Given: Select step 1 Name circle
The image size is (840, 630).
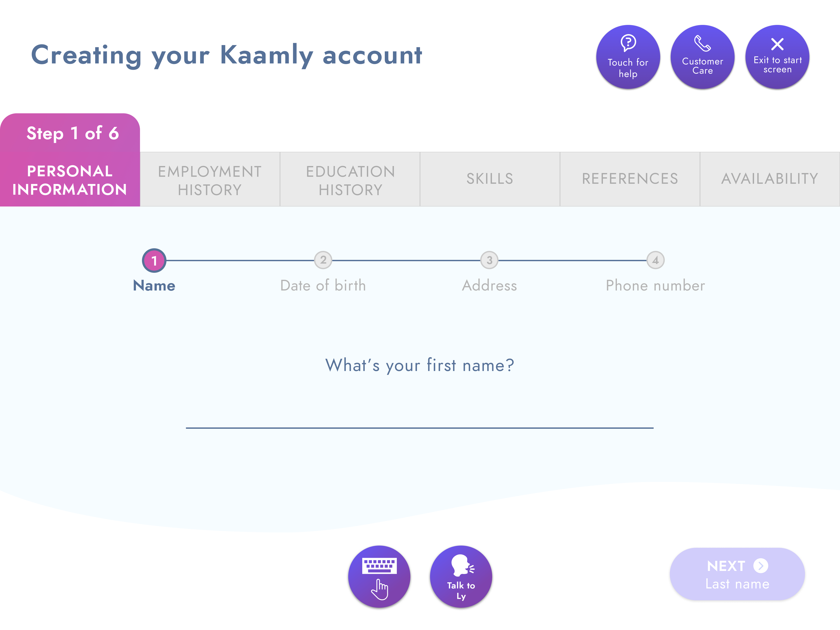Looking at the screenshot, I should 154,261.
